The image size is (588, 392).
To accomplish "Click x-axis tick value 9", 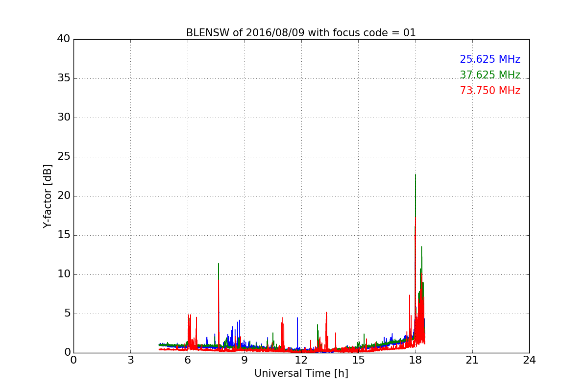I will 245,360.
